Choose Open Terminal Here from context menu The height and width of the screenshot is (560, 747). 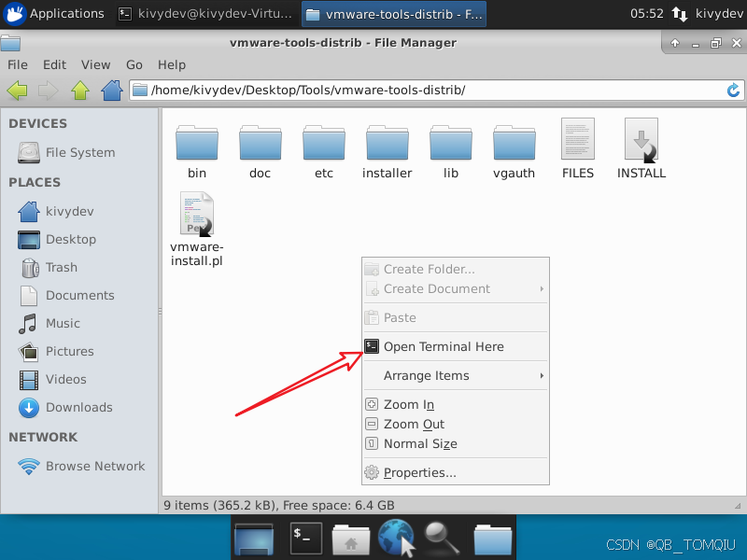(x=456, y=346)
